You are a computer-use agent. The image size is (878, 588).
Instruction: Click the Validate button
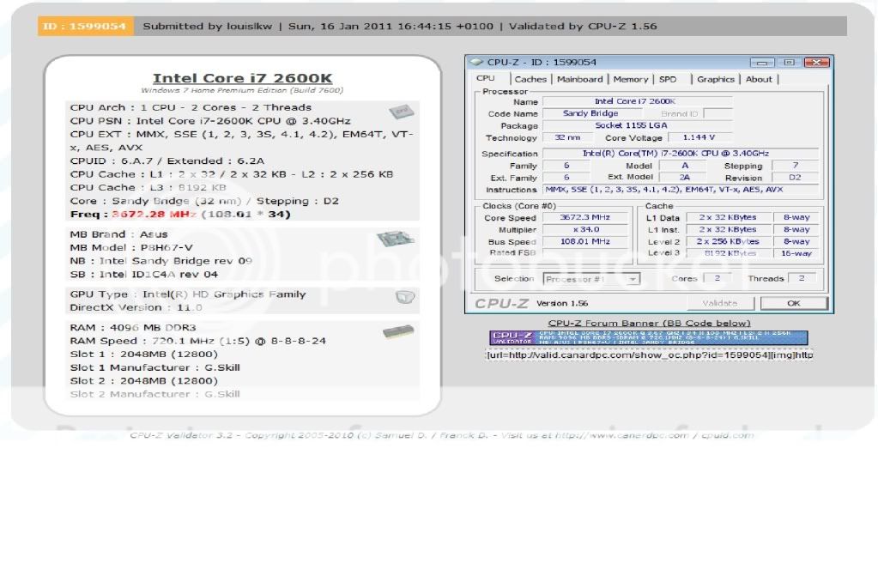719,303
